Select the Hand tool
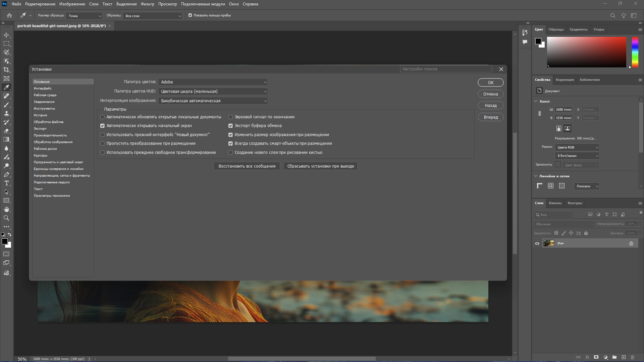This screenshot has width=644, height=362. coord(6,209)
